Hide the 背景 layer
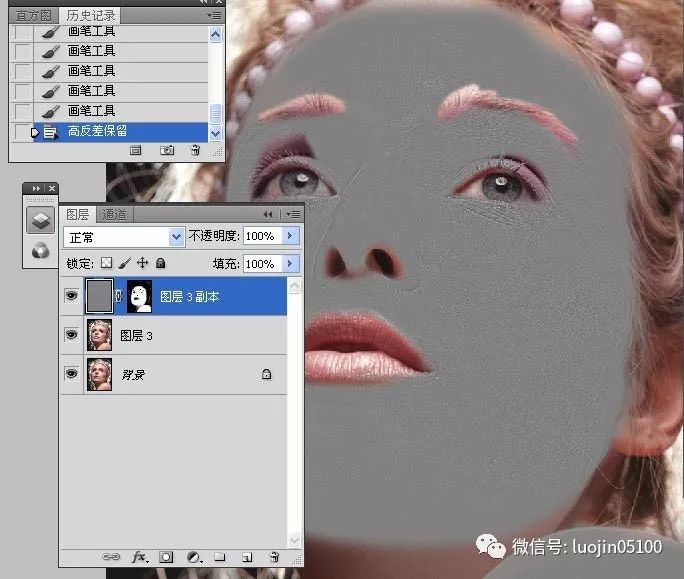Screen dimensions: 684x579 point(71,373)
